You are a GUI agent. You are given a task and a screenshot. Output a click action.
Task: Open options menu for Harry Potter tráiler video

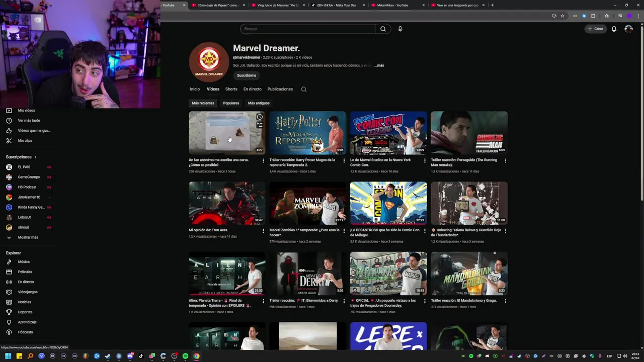click(x=344, y=161)
